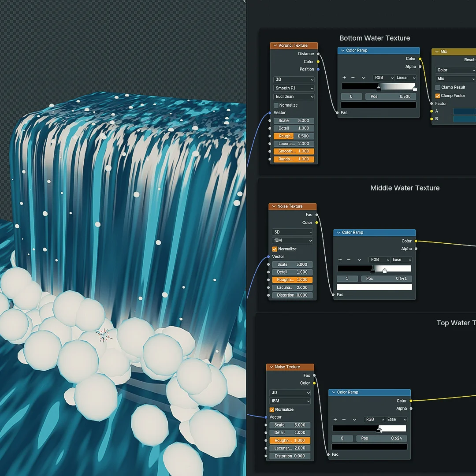Open the Linear interpolation dropdown in Bottom Color Ramp
Viewport: 476px width, 476px height.
tap(405, 78)
